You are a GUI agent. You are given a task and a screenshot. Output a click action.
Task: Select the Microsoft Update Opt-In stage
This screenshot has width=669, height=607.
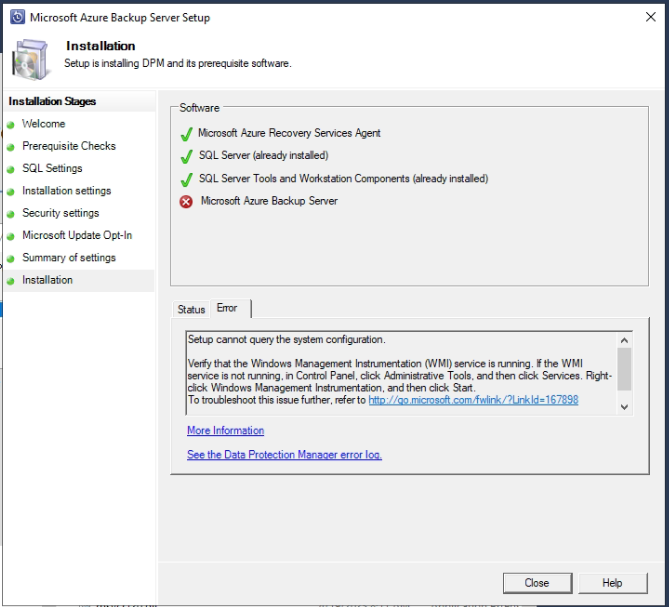pos(77,235)
